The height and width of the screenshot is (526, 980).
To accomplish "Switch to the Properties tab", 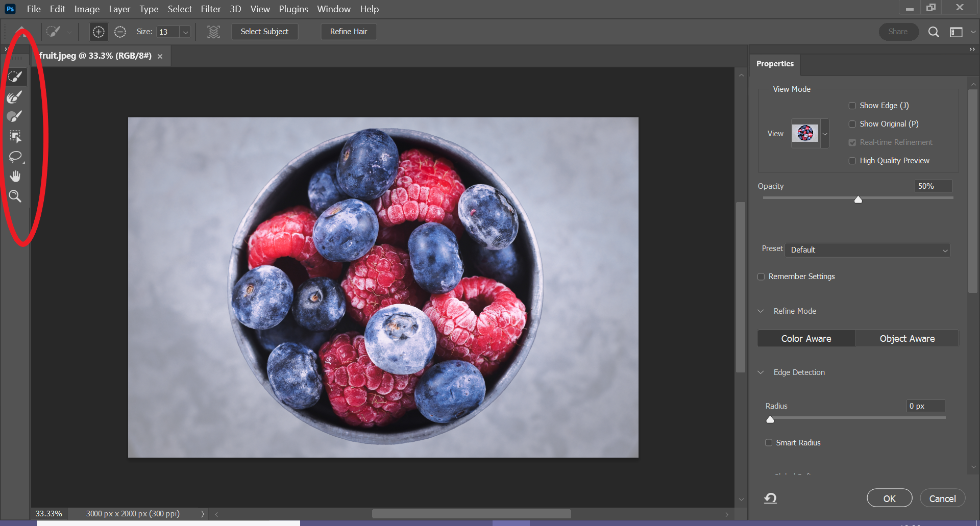I will click(x=775, y=64).
